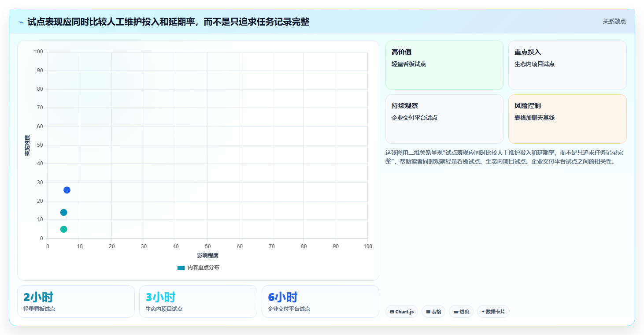Click the blue-teal middle scatter point
This screenshot has width=644, height=335.
[64, 212]
